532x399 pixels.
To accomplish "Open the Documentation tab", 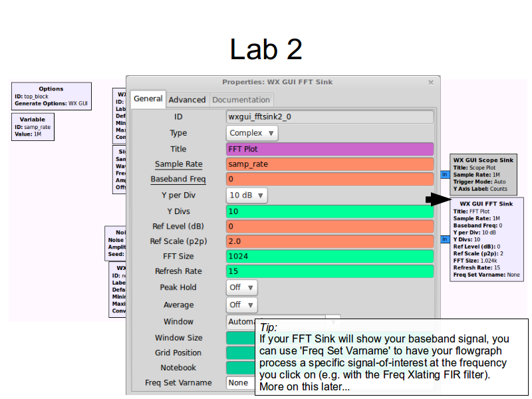I will 241,100.
